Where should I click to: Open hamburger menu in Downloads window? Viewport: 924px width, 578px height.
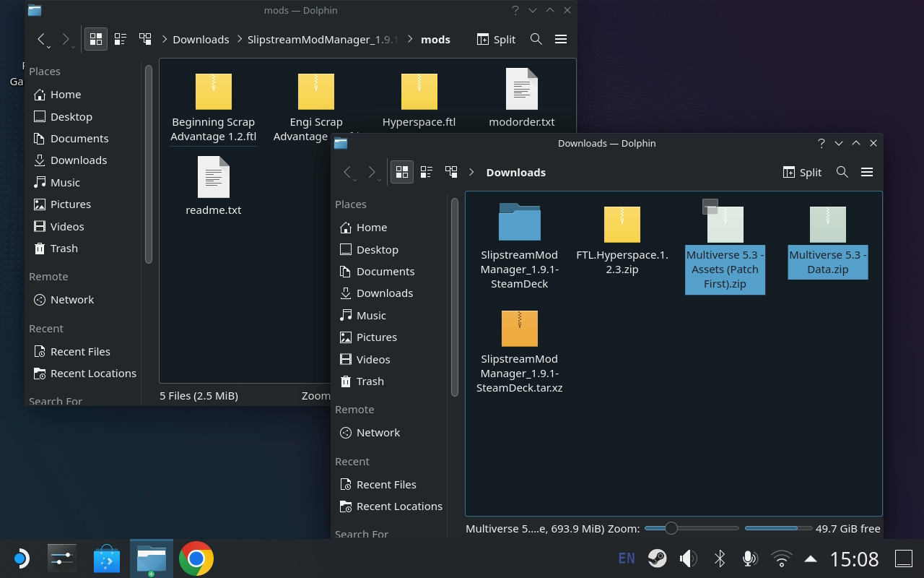tap(867, 172)
